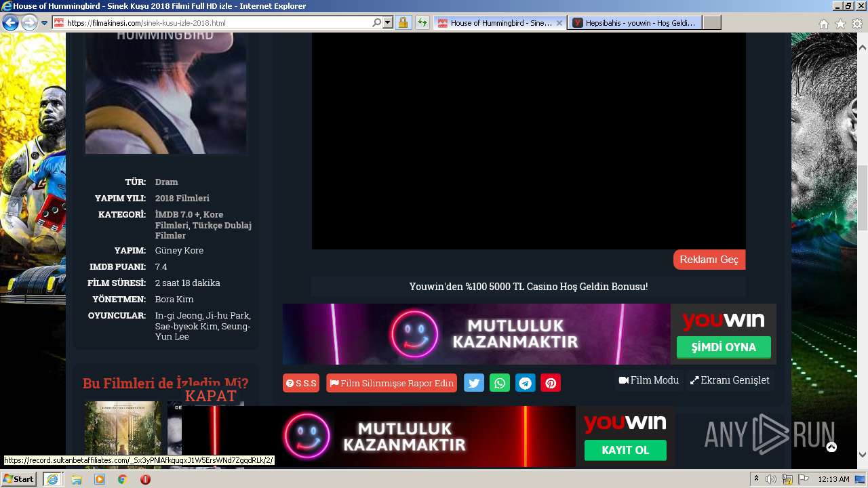
Task: Share the film via WhatsApp
Action: 500,383
